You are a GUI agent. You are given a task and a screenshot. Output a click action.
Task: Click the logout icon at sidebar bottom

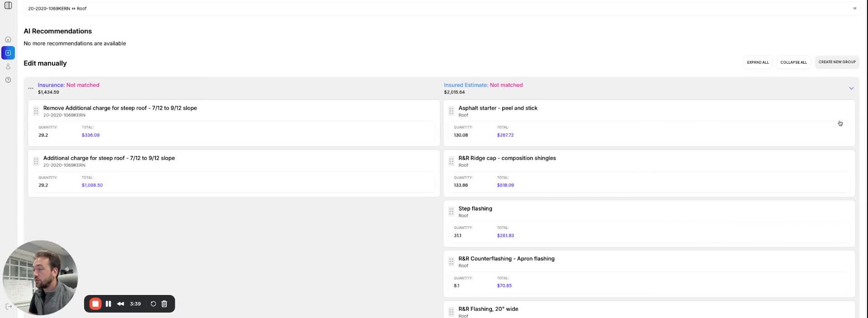pyautogui.click(x=9, y=306)
